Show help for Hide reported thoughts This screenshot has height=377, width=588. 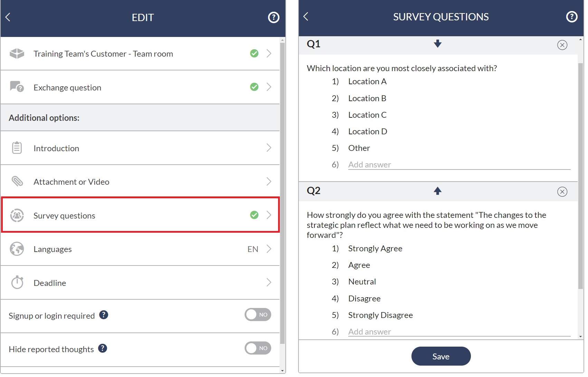[103, 348]
